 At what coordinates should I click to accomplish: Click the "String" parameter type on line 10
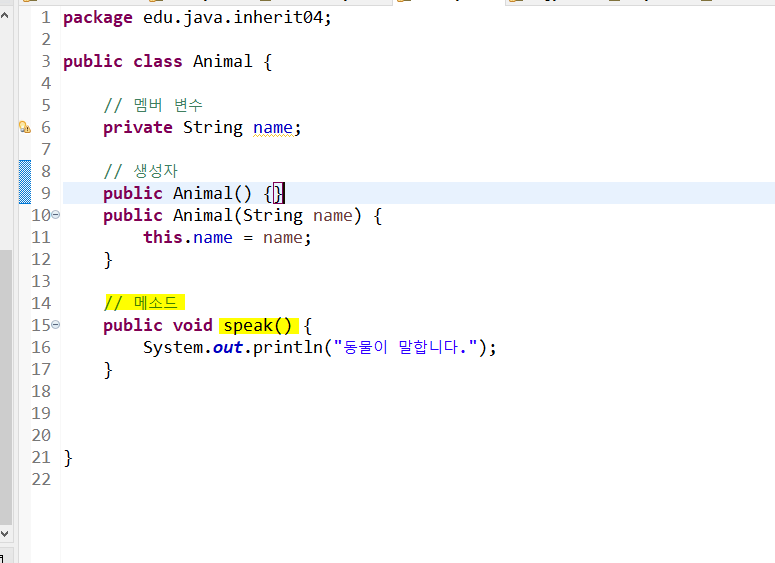(273, 216)
